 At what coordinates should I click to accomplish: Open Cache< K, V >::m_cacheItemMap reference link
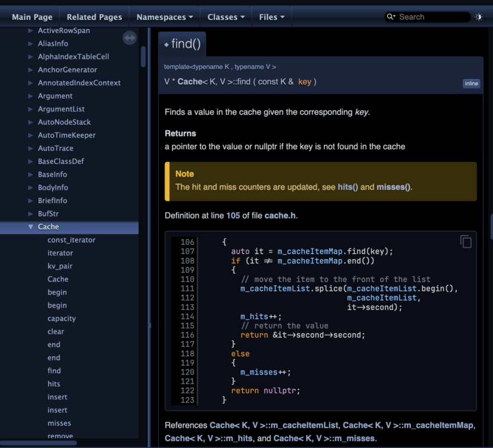[x=408, y=426]
